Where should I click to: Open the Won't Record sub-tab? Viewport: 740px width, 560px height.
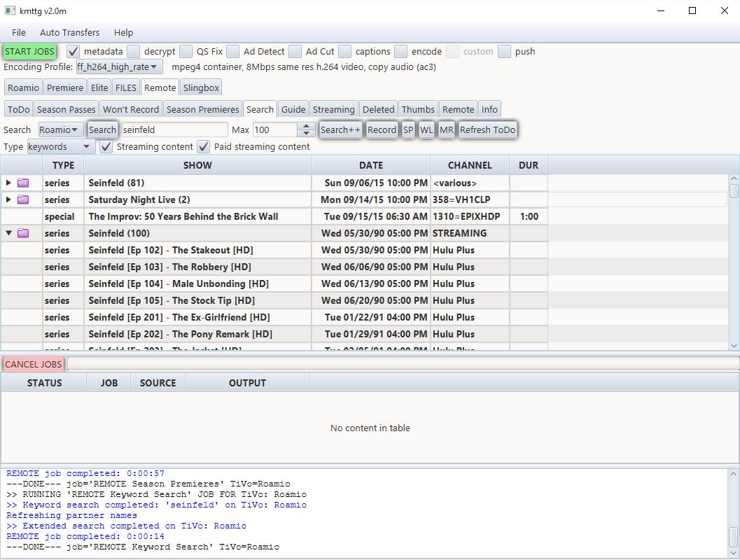(131, 109)
